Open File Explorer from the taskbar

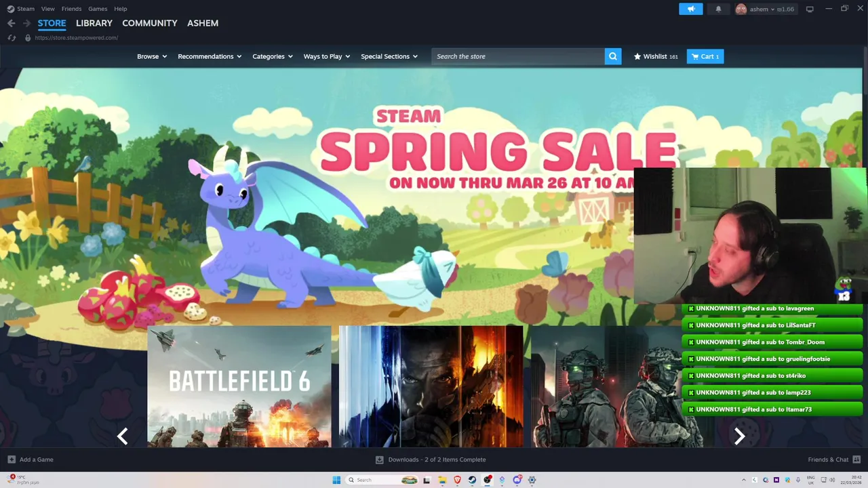pyautogui.click(x=442, y=480)
